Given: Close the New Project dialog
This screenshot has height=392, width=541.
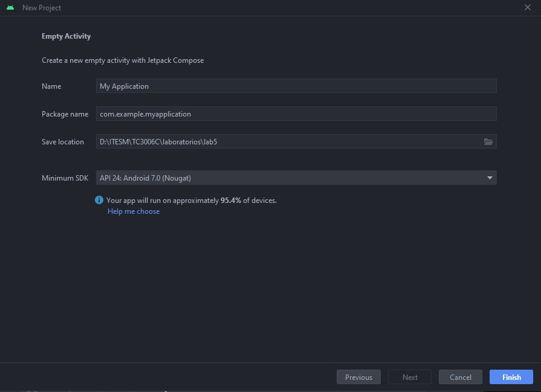Looking at the screenshot, I should pos(528,8).
